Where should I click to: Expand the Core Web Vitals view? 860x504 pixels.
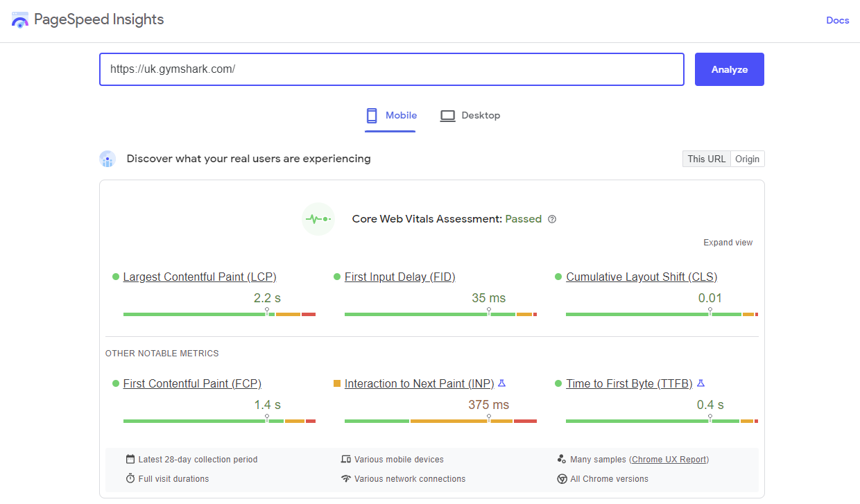(x=728, y=242)
